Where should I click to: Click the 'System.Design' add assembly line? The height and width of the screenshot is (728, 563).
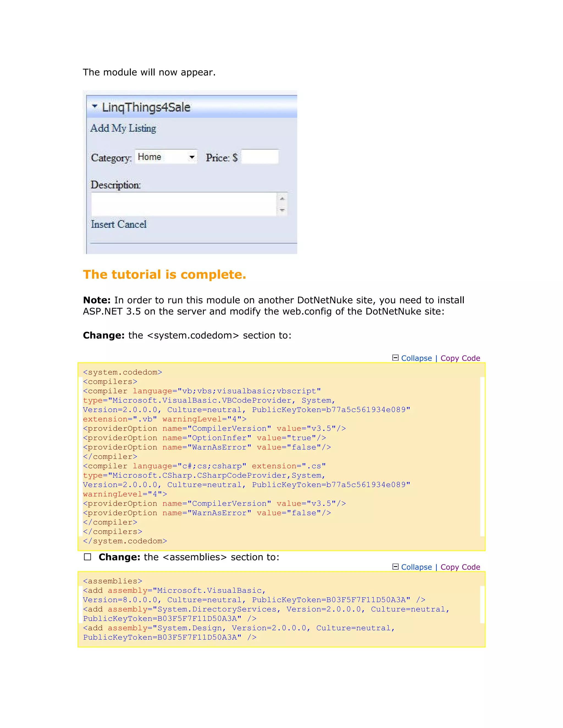(239, 628)
